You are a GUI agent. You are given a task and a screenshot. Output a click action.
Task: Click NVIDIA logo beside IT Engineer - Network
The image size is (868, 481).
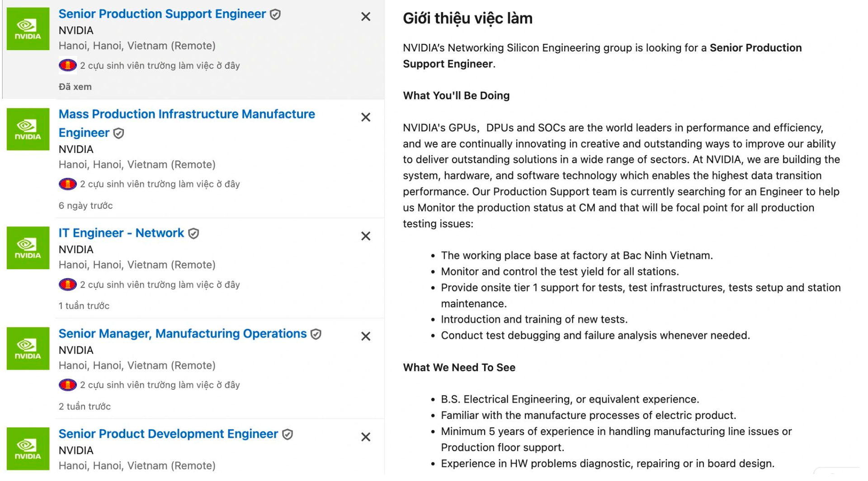pyautogui.click(x=28, y=248)
